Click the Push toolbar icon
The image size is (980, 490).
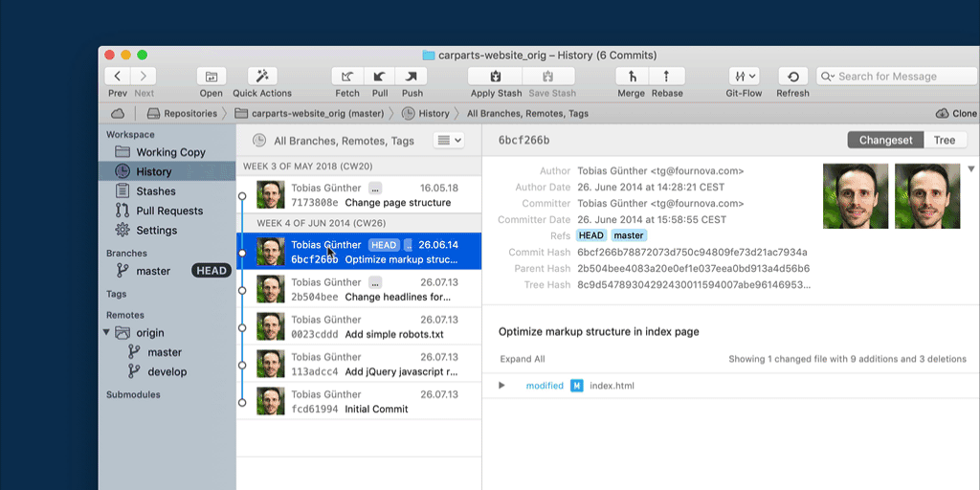pos(412,77)
